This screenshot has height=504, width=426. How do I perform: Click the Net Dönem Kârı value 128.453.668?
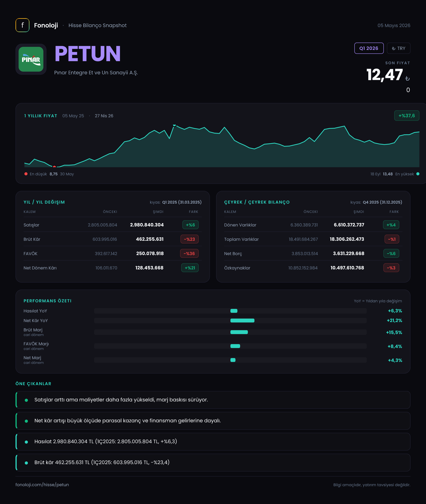tap(149, 268)
